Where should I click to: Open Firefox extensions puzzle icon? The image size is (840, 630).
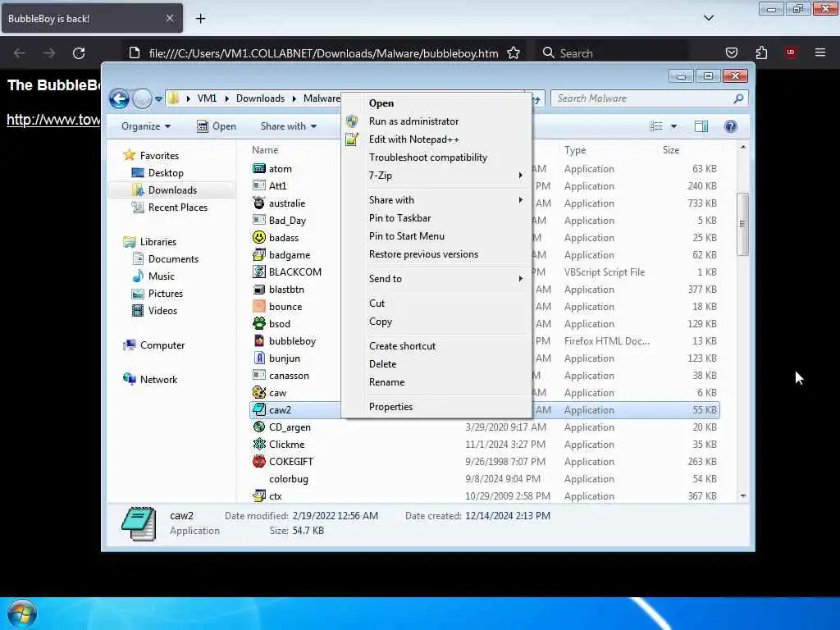click(761, 52)
